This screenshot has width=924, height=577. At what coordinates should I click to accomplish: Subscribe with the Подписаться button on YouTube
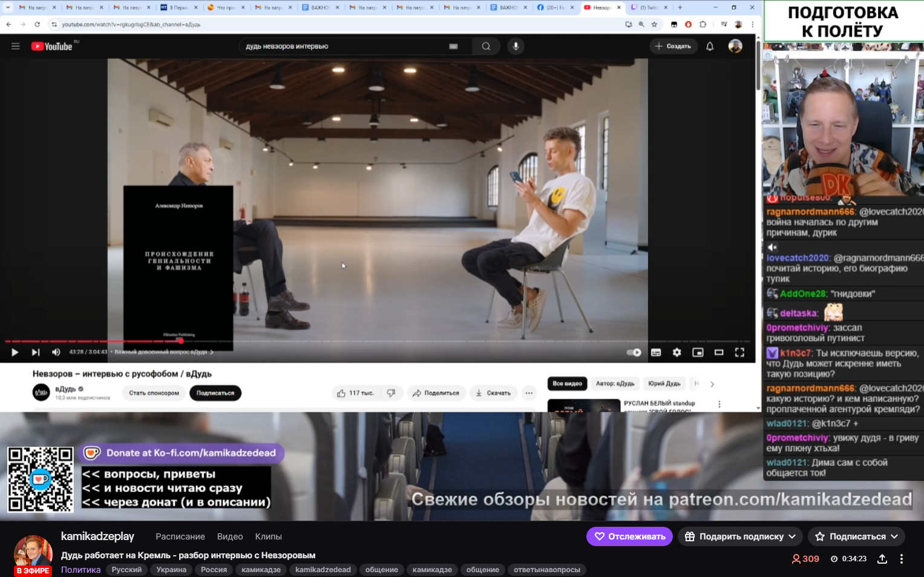coord(215,393)
